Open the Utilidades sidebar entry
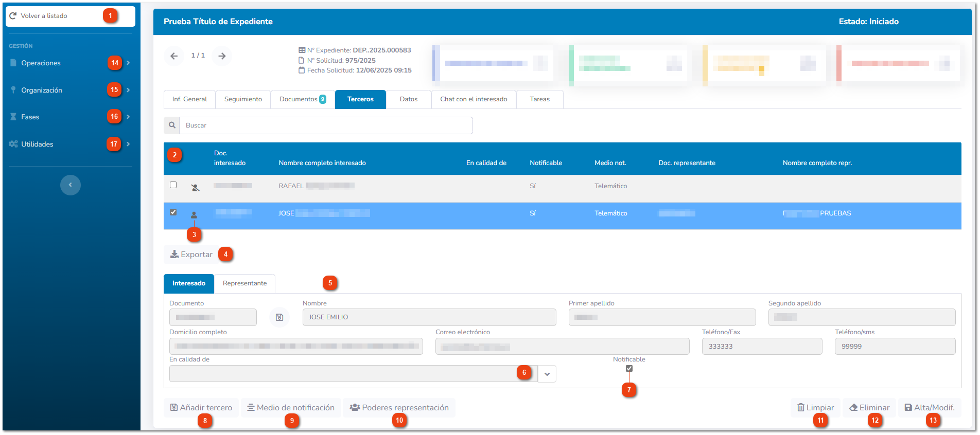Screen dimensions: 980x435 pos(37,144)
